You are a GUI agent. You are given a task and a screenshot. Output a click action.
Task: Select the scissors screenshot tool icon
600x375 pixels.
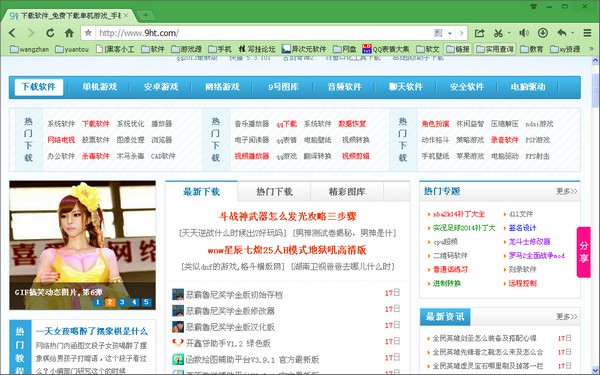click(x=498, y=33)
